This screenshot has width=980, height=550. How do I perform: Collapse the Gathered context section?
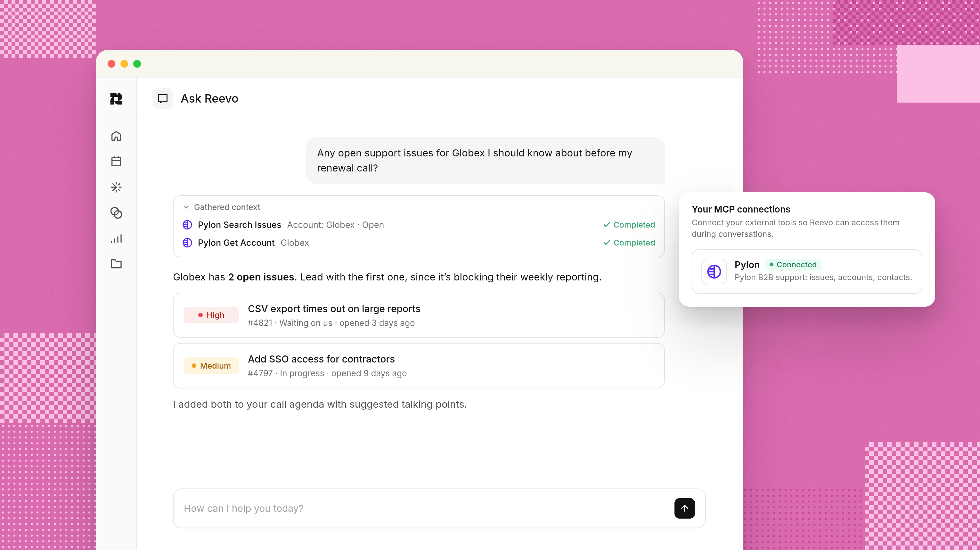click(x=222, y=207)
